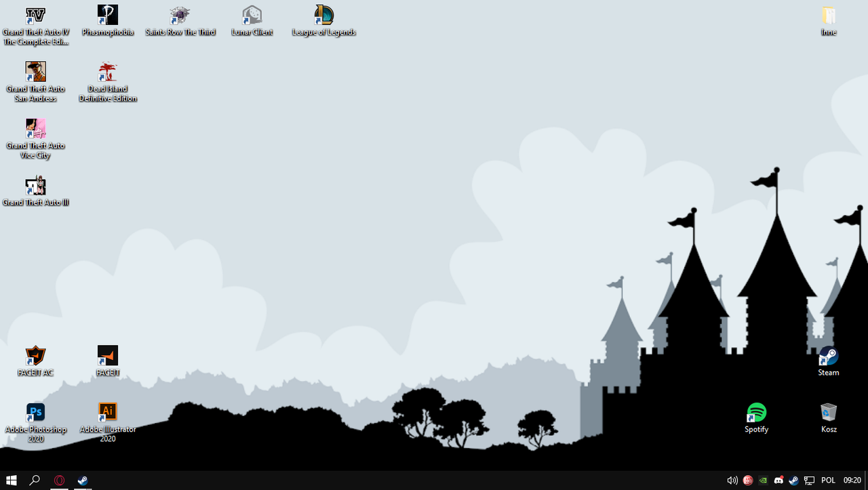This screenshot has width=868, height=490.
Task: Click the red audio manager tray icon
Action: pyautogui.click(x=748, y=481)
